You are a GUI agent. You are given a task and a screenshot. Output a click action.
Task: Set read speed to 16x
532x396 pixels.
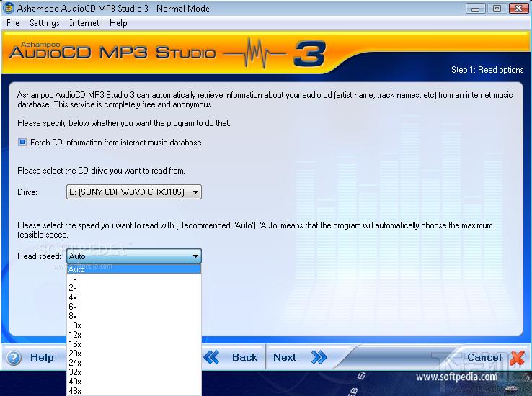[x=133, y=344]
